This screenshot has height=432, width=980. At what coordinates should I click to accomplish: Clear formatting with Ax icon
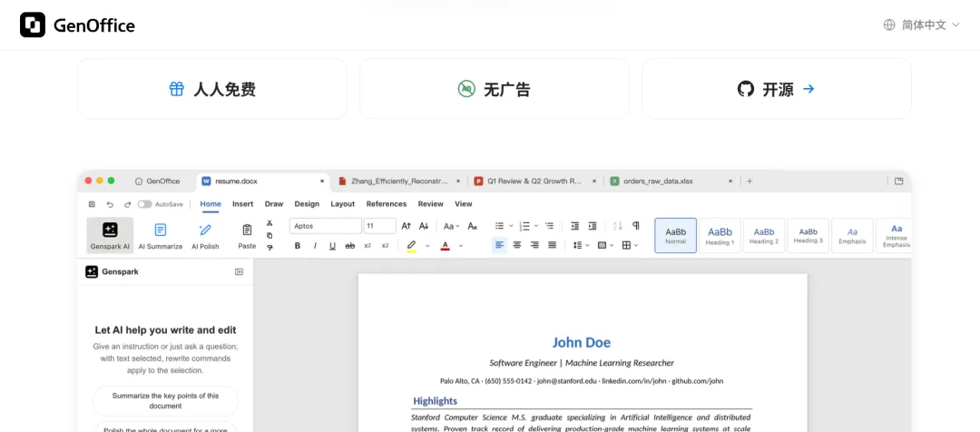(473, 226)
